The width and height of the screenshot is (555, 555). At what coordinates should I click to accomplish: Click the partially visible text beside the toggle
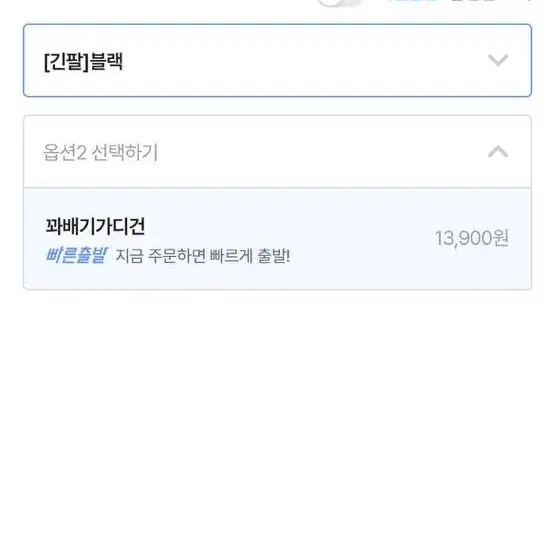(x=441, y=1)
